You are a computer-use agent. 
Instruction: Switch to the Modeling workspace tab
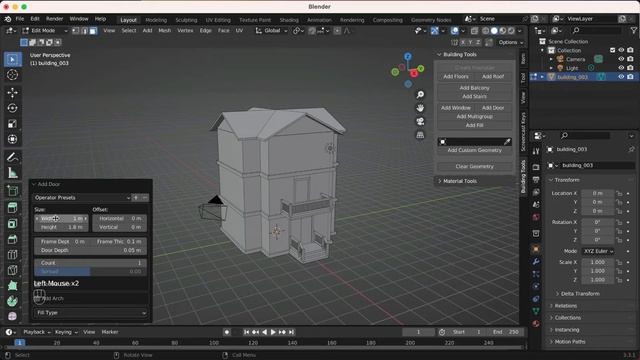click(x=156, y=20)
